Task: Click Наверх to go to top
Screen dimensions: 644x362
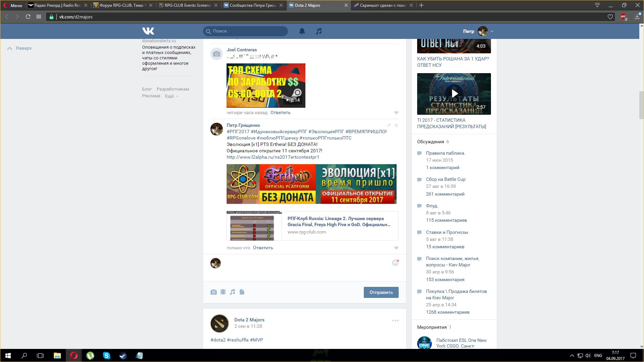Action: [20, 48]
